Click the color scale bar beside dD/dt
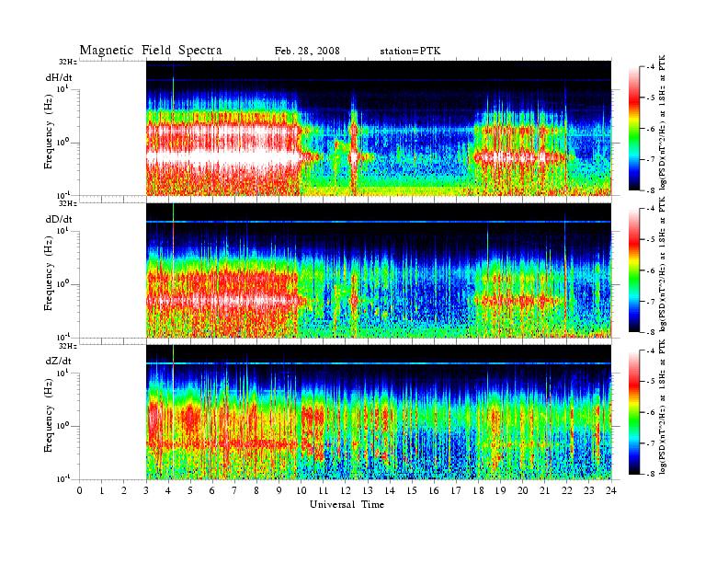Screen dimensions: 728x563 tap(633, 270)
